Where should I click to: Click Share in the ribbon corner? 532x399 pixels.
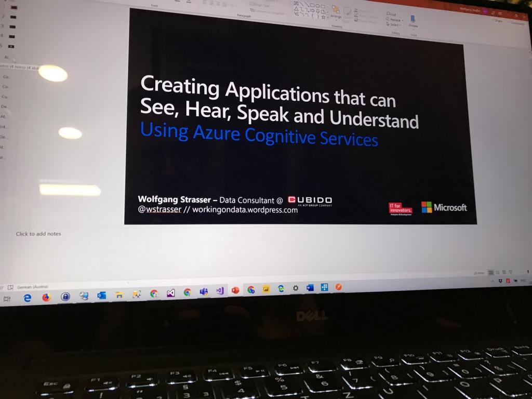(497, 21)
